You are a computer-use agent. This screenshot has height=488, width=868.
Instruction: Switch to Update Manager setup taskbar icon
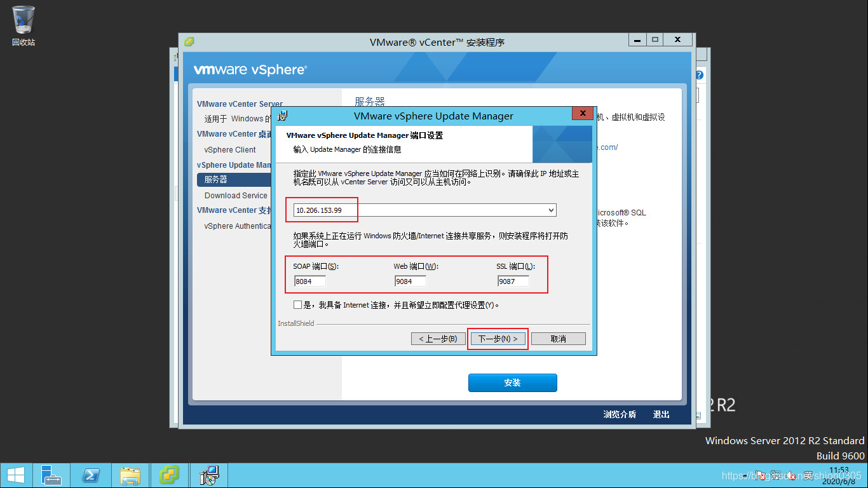click(x=208, y=475)
